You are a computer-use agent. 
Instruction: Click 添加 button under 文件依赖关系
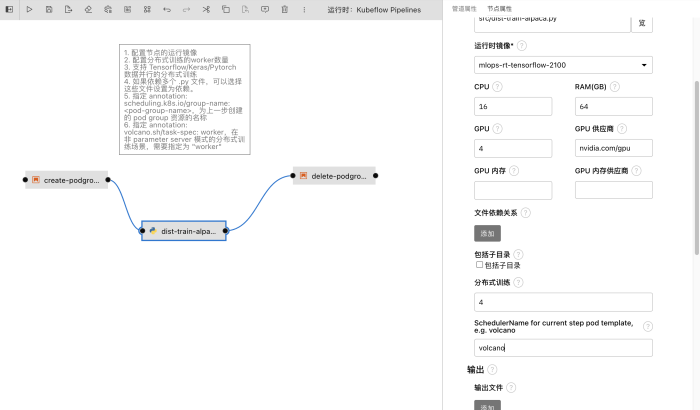(x=487, y=233)
